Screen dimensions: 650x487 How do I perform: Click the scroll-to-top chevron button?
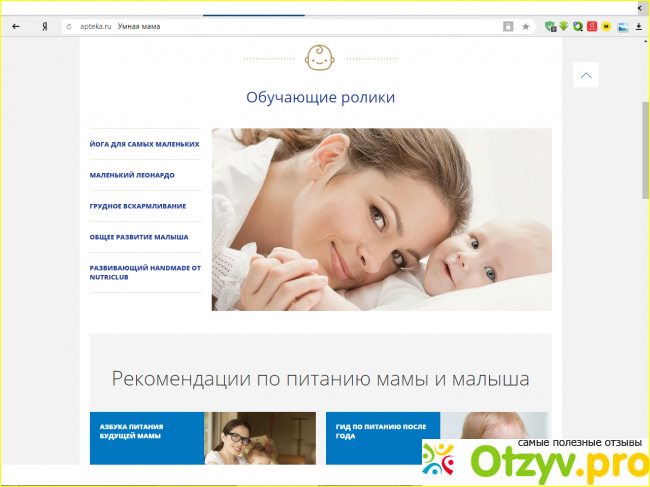click(x=586, y=75)
